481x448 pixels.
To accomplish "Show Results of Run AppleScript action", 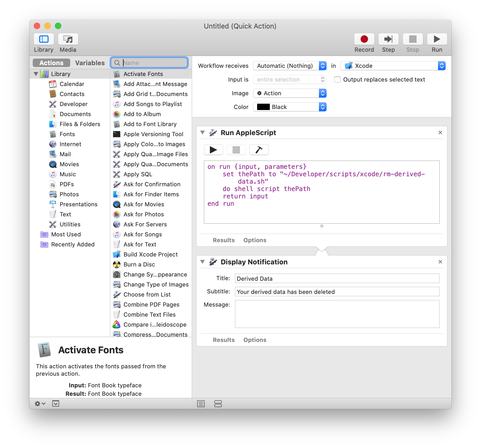I will (224, 240).
